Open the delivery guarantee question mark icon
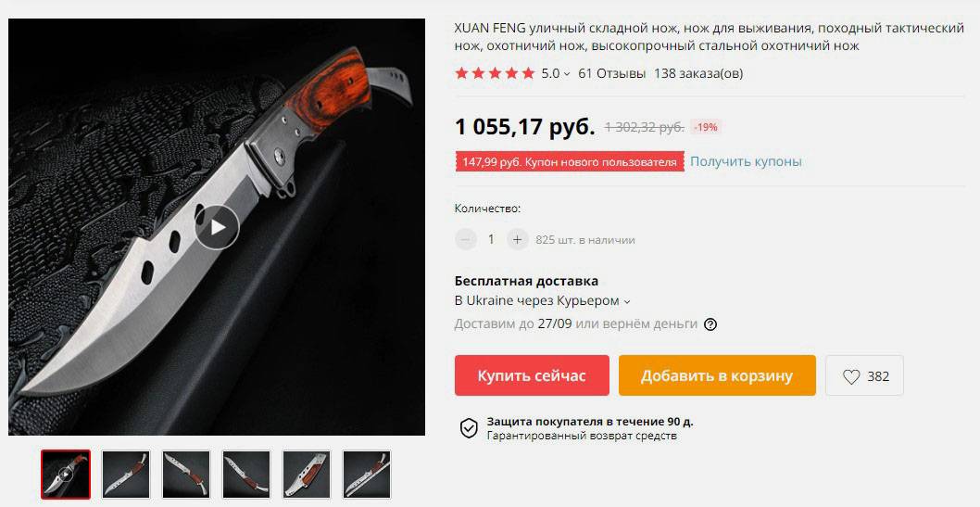The height and width of the screenshot is (507, 980). pyautogui.click(x=710, y=324)
